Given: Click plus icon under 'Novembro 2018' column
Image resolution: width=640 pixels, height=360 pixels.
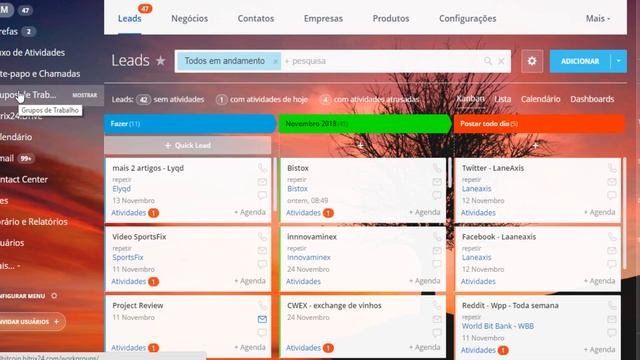Looking at the screenshot, I should [360, 145].
